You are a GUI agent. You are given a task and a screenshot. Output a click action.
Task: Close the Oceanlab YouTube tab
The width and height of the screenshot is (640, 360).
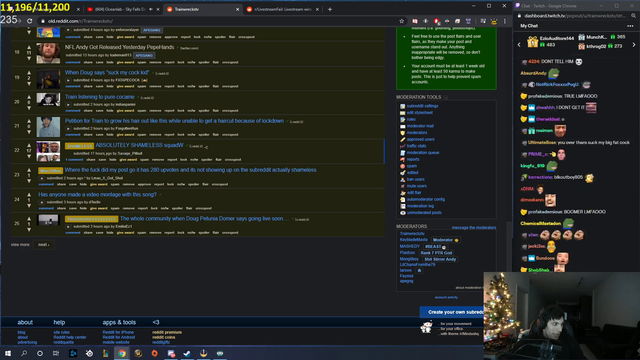point(158,9)
